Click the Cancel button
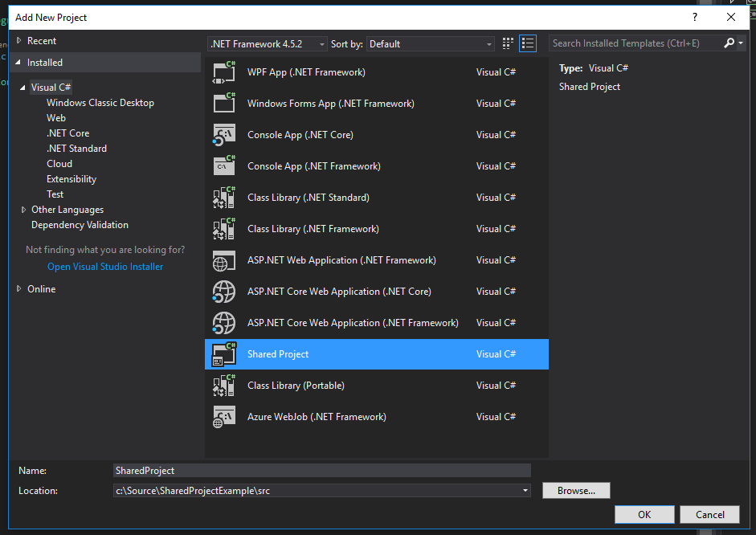This screenshot has height=535, width=756. tap(709, 514)
